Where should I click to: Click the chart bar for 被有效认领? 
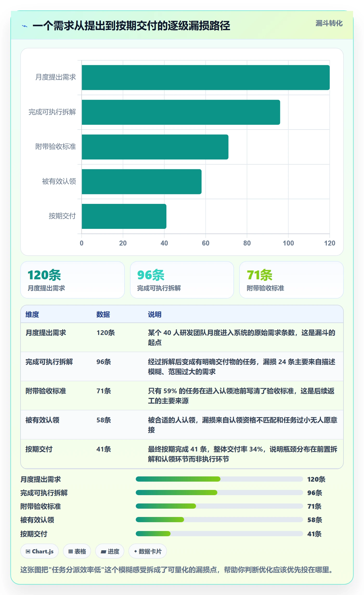pyautogui.click(x=142, y=182)
